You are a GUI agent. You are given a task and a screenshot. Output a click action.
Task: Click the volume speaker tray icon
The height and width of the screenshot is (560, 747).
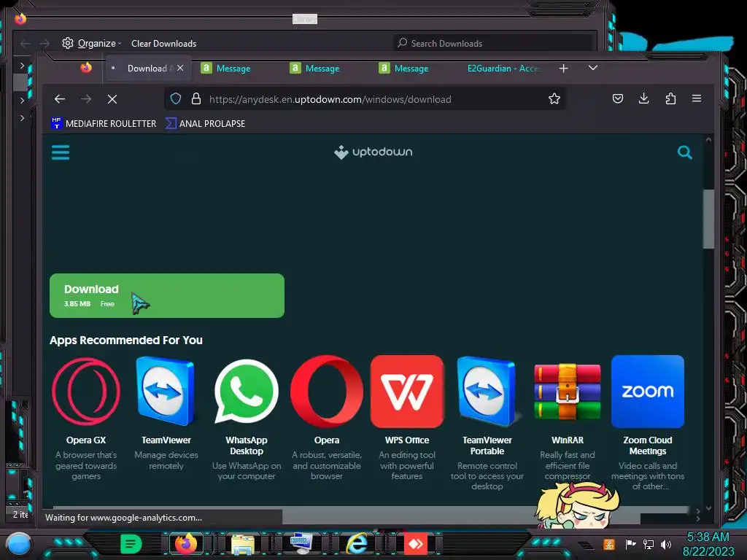click(666, 544)
